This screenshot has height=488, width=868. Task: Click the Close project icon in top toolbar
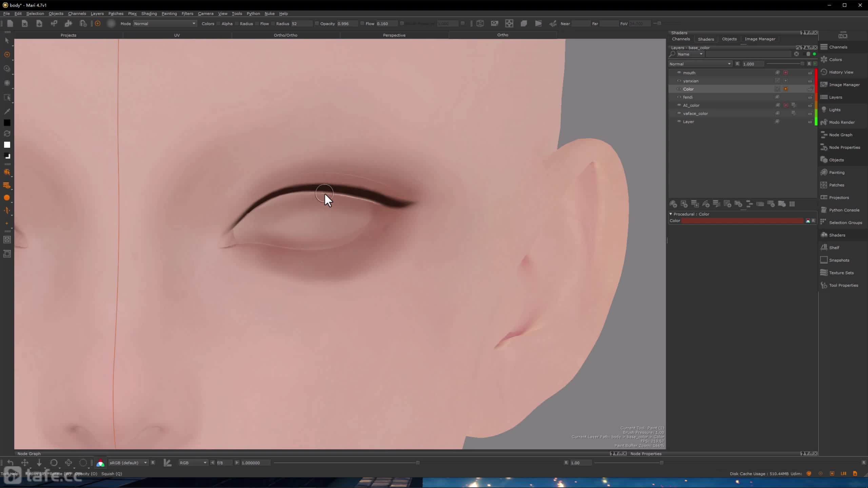[25, 23]
